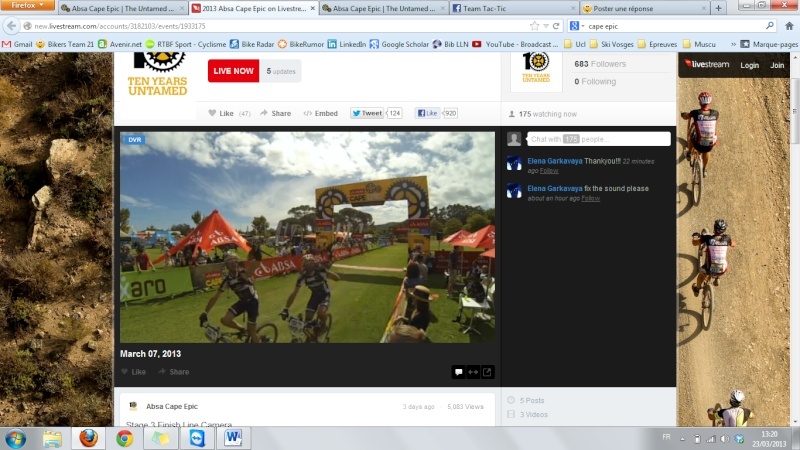
Task: Open the Avenir.net bookmark
Action: coord(120,44)
